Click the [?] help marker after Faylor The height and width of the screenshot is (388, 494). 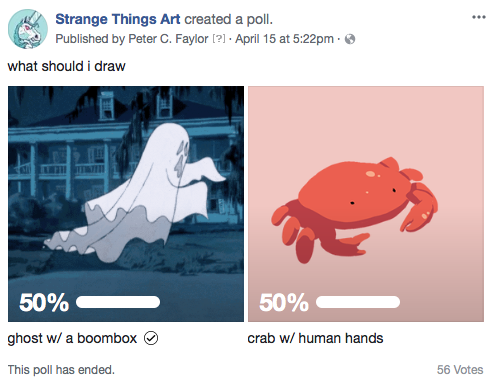click(x=219, y=39)
